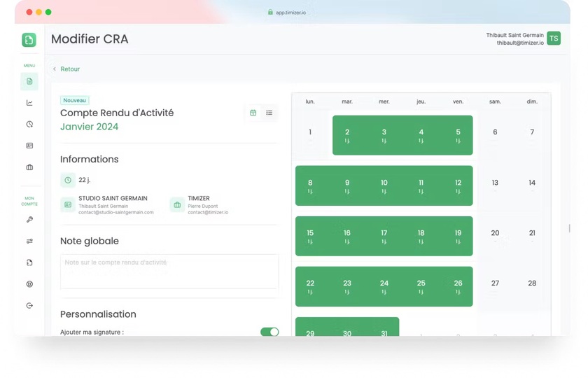
Task: Select calendar day 8
Action: 310,185
